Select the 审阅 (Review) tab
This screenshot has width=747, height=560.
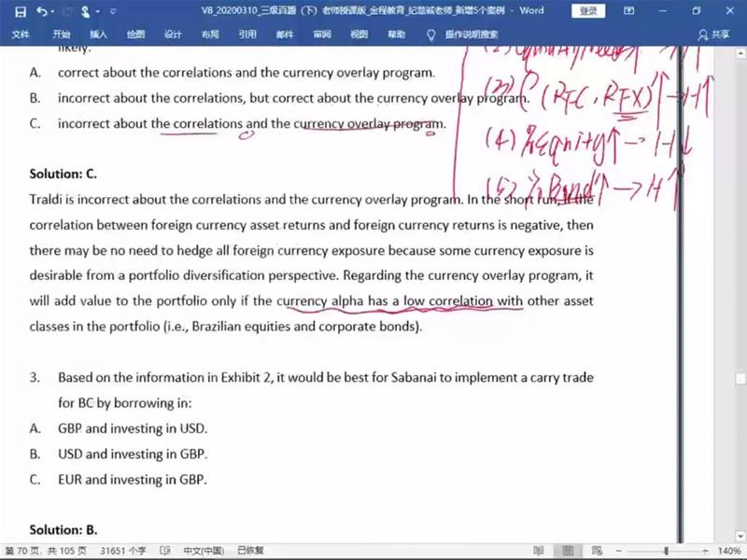322,35
